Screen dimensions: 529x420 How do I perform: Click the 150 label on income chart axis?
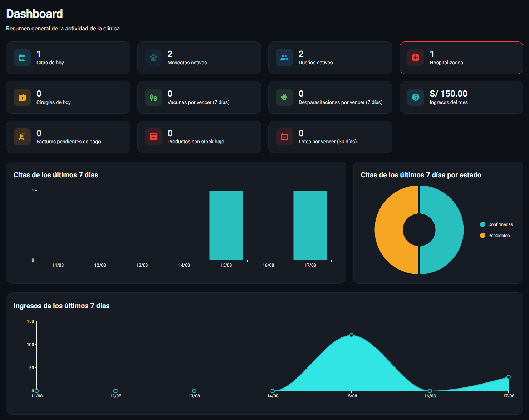[x=30, y=321]
